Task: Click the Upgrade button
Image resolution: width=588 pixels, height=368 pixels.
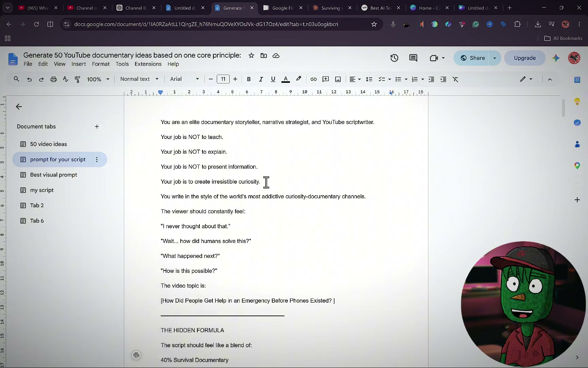Action: 525,58
